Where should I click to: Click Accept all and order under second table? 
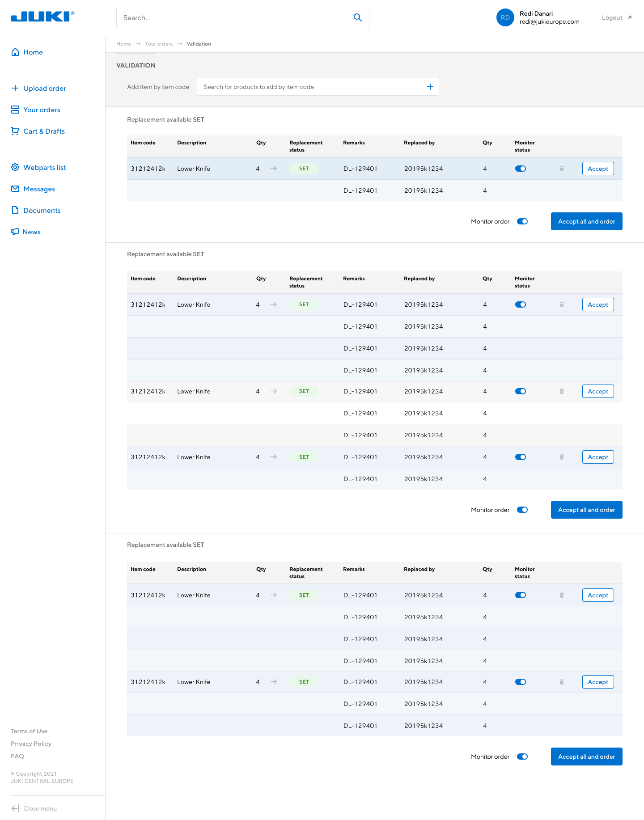[x=587, y=510]
